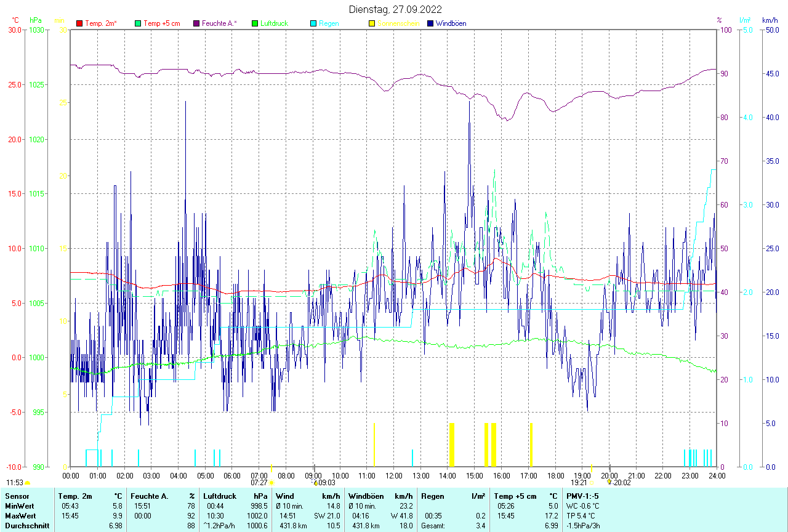Click the cyan Regen legend swatch
788x532 pixels.
click(x=313, y=23)
